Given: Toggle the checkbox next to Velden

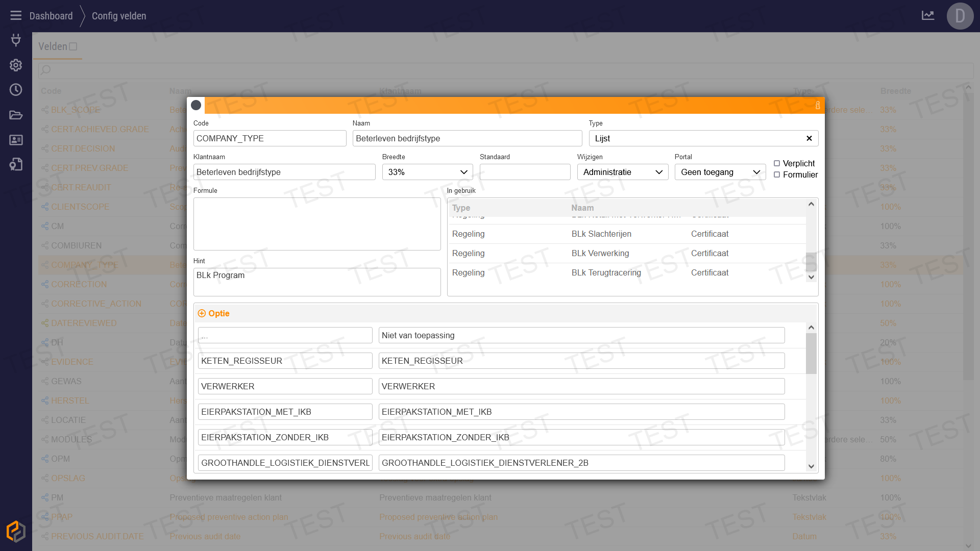Looking at the screenshot, I should tap(73, 46).
